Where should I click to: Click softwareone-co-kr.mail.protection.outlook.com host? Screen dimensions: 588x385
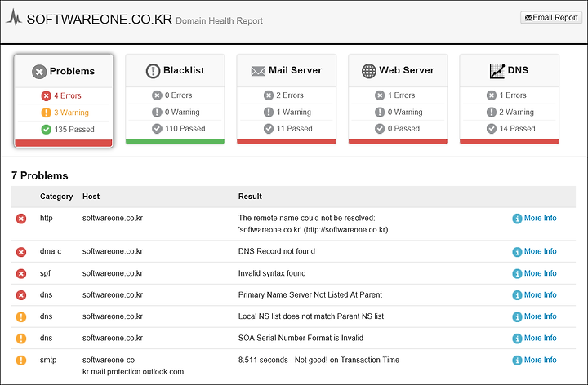[x=133, y=366]
